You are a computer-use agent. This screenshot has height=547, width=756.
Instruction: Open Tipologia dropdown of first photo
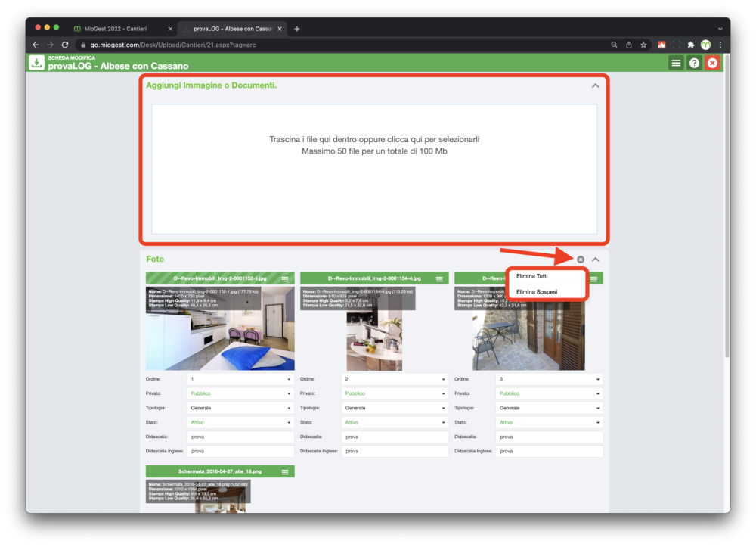coord(240,408)
